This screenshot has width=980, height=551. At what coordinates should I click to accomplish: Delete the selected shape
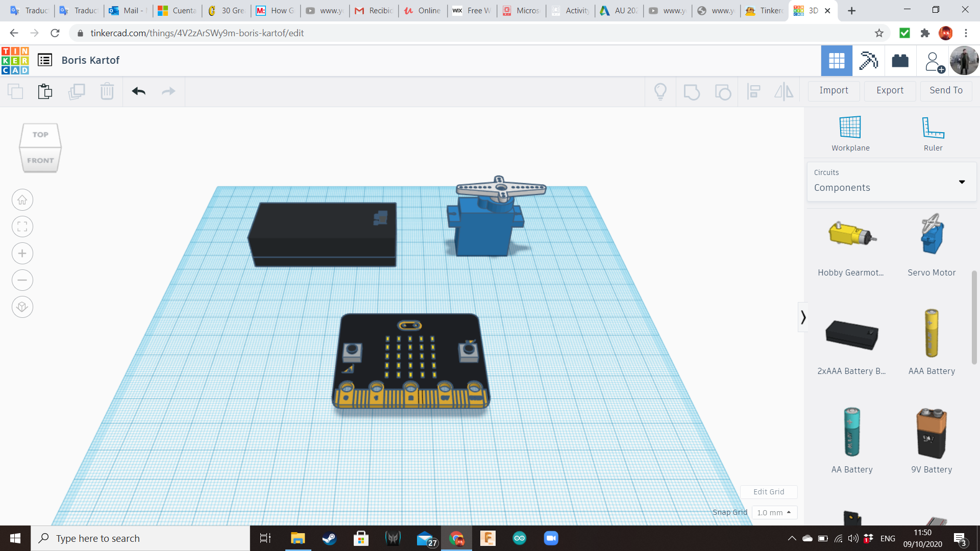(x=107, y=91)
